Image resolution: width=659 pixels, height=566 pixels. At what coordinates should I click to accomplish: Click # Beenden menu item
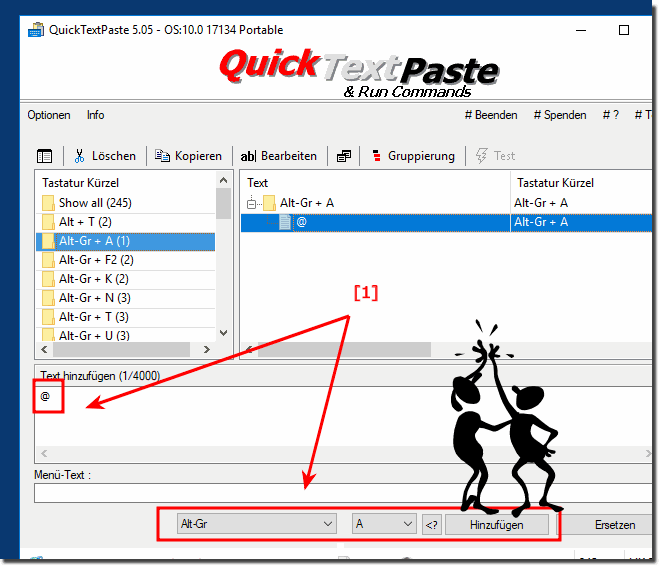pyautogui.click(x=491, y=115)
